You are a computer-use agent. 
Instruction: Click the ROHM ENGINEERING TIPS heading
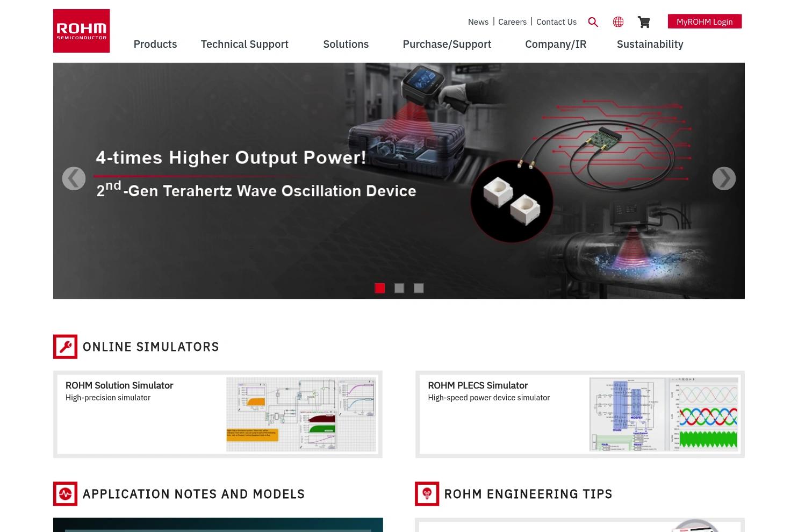click(x=528, y=494)
